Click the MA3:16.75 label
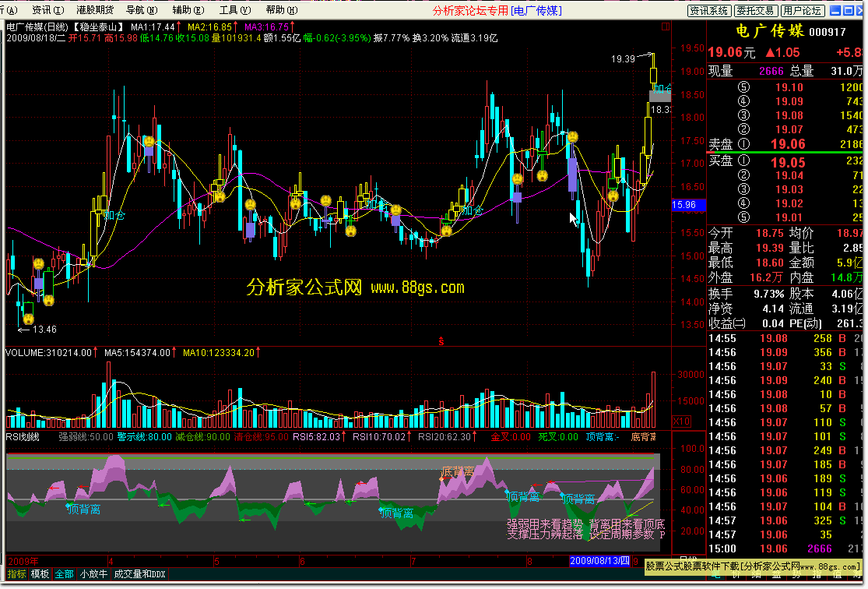 point(267,26)
